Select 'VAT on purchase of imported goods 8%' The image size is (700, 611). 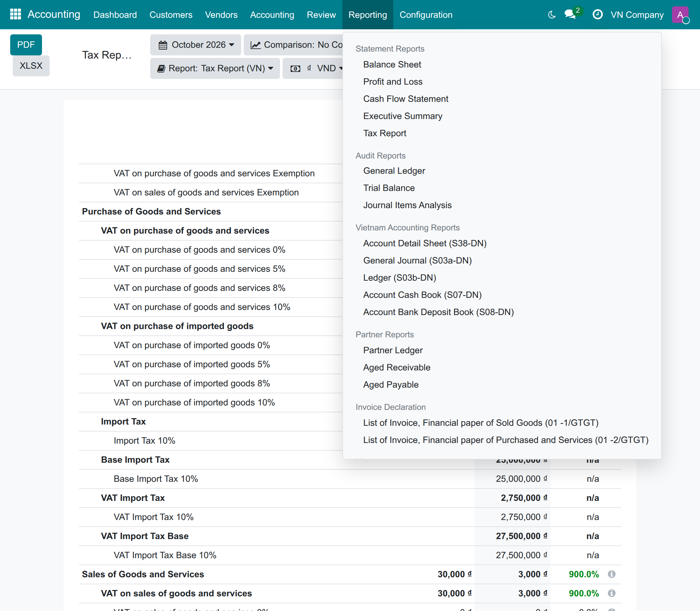click(x=192, y=383)
